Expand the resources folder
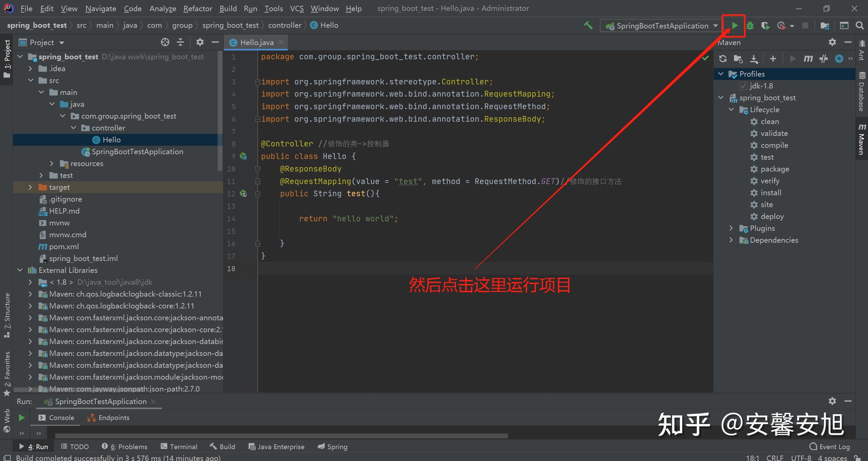The height and width of the screenshot is (461, 868). click(52, 163)
